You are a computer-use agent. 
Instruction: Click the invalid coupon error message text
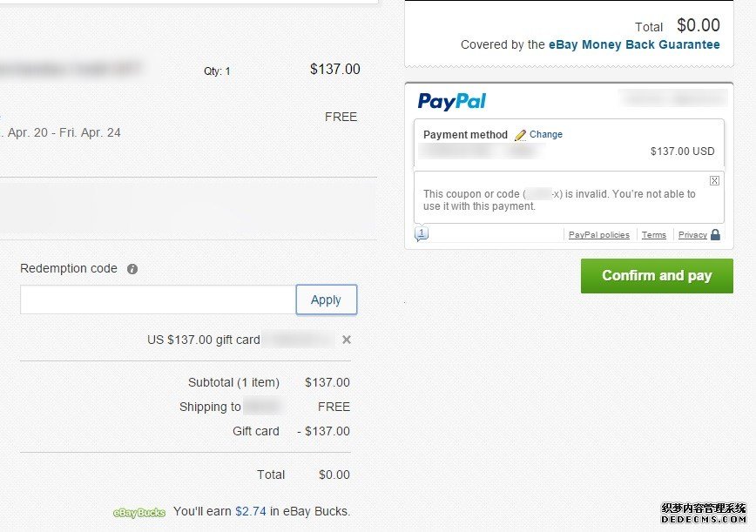pos(559,200)
